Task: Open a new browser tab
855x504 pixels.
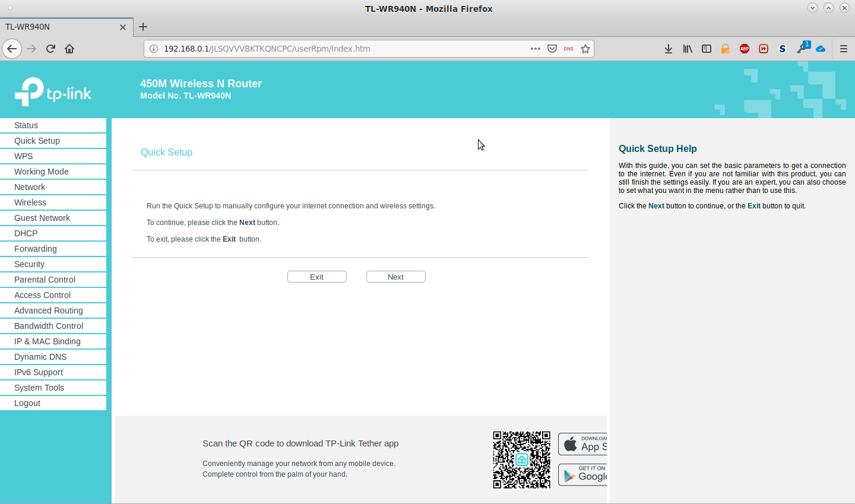Action: pyautogui.click(x=143, y=27)
